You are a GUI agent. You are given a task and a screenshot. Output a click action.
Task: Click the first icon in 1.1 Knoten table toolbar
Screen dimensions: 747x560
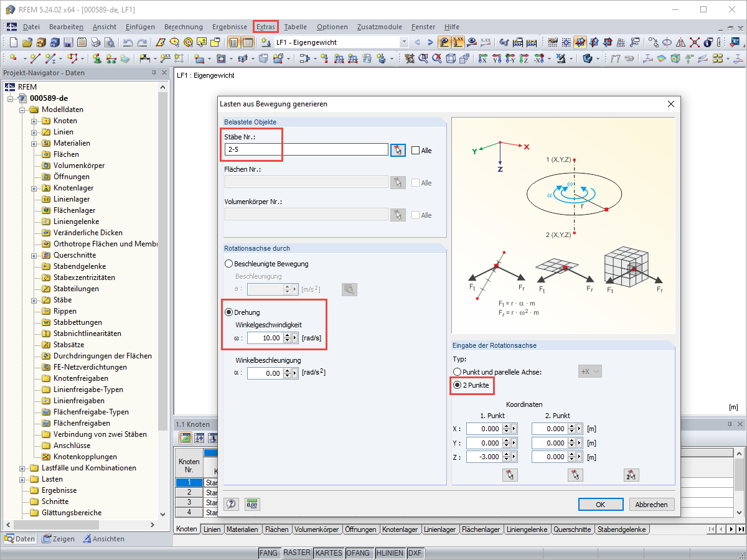click(x=186, y=438)
